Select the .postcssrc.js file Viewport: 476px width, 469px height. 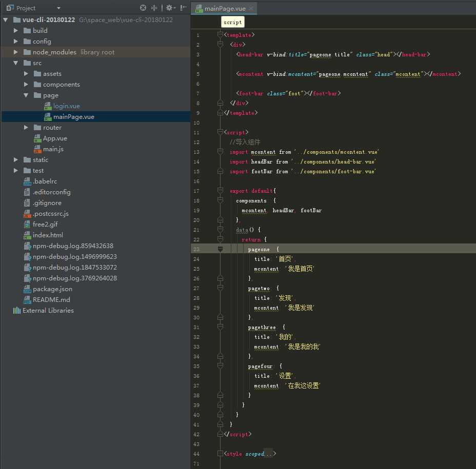(51, 214)
